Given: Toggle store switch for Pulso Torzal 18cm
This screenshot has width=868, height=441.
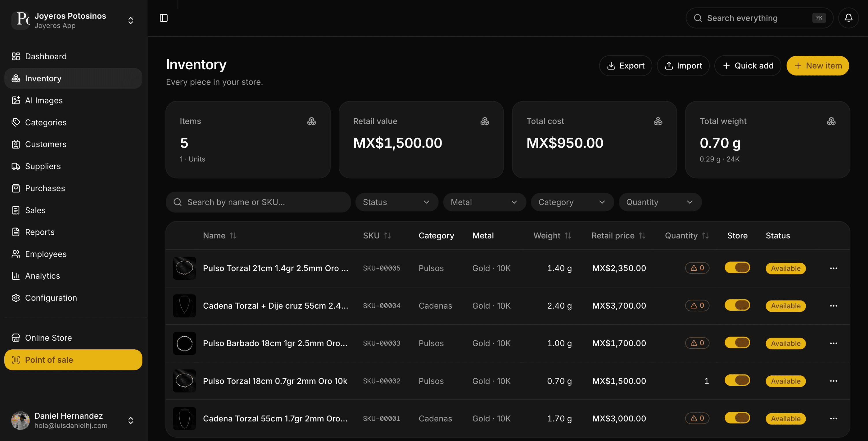Looking at the screenshot, I should [x=737, y=380].
